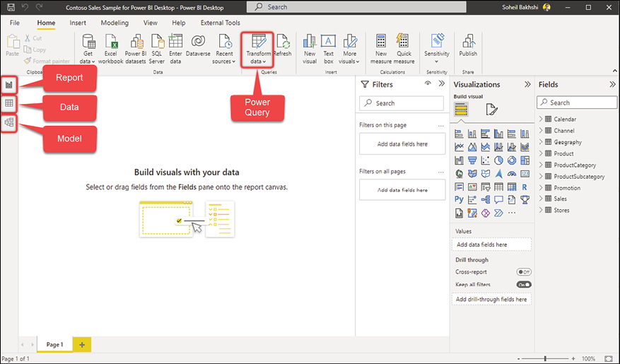Collapse the Fields pane
This screenshot has width=620, height=364.
[612, 84]
